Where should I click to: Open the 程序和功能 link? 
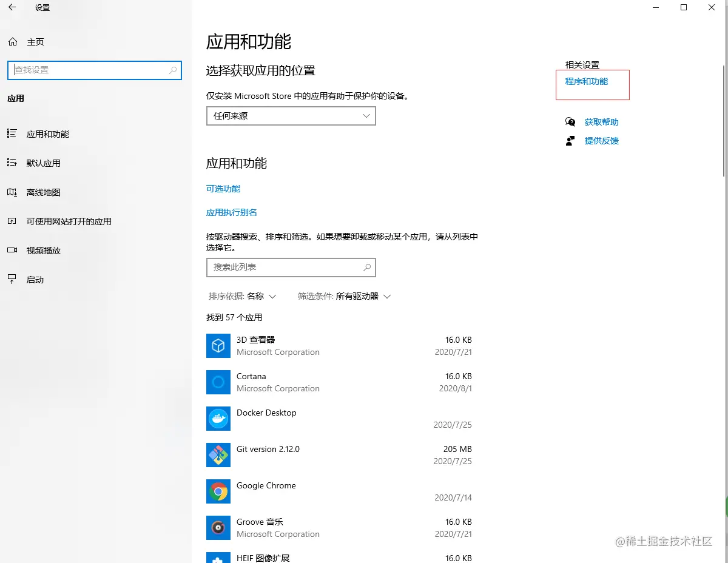tap(587, 81)
